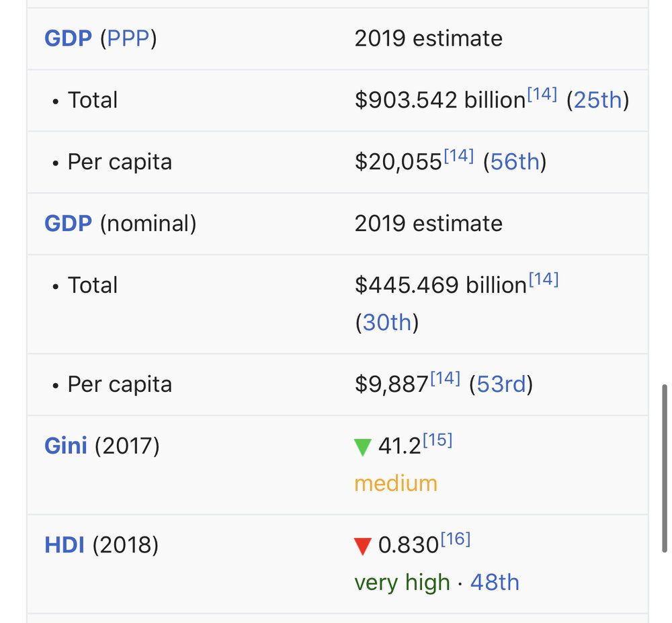Open the Gini link
The height and width of the screenshot is (623, 672).
[x=66, y=446]
